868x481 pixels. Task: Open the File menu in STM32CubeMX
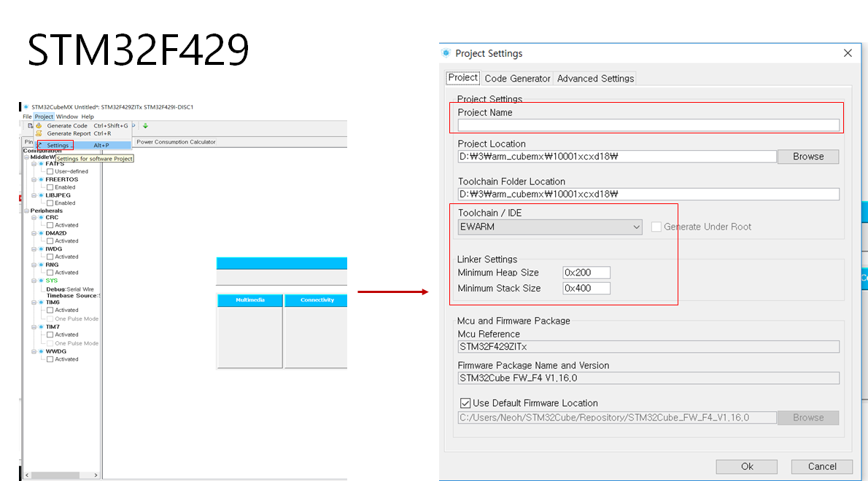pos(27,117)
